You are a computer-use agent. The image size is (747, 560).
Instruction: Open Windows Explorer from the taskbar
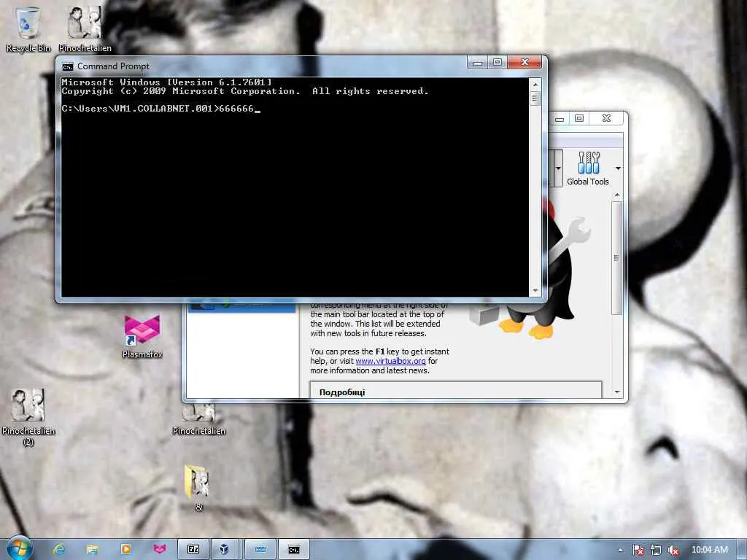tap(93, 549)
